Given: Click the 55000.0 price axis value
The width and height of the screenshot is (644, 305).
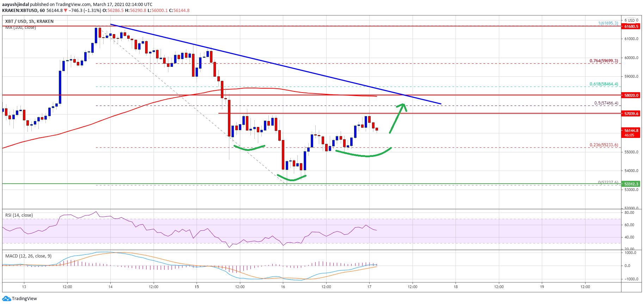Looking at the screenshot, I should point(631,152).
